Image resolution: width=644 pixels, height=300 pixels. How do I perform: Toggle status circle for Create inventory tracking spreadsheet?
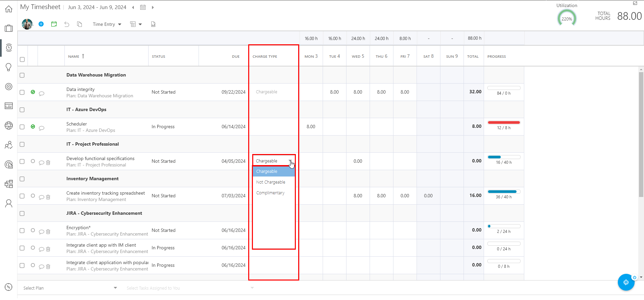pos(33,196)
